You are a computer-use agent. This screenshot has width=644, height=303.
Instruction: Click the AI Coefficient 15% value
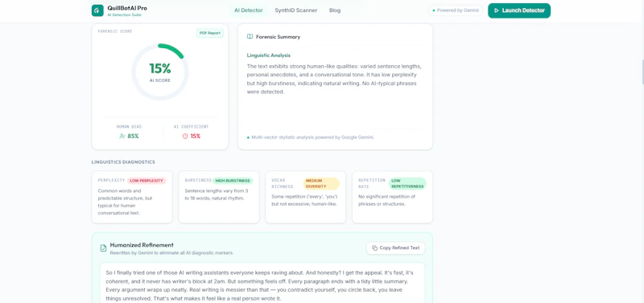tap(196, 136)
